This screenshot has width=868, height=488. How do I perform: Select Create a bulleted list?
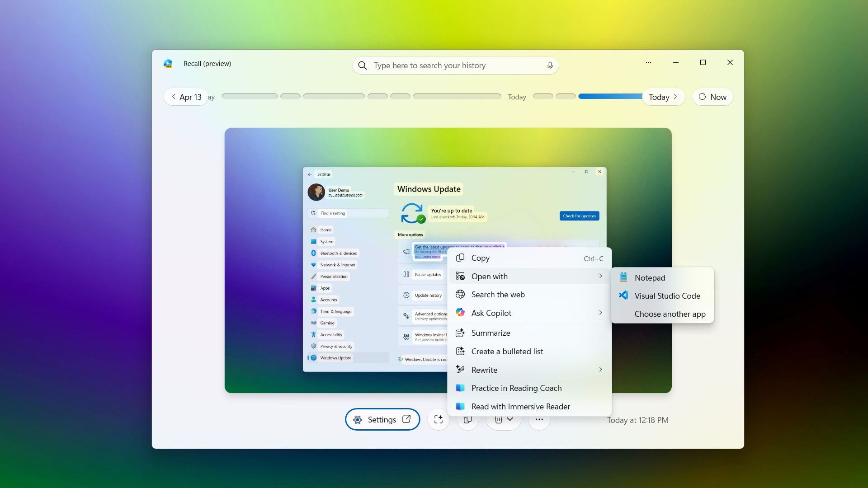pos(507,352)
